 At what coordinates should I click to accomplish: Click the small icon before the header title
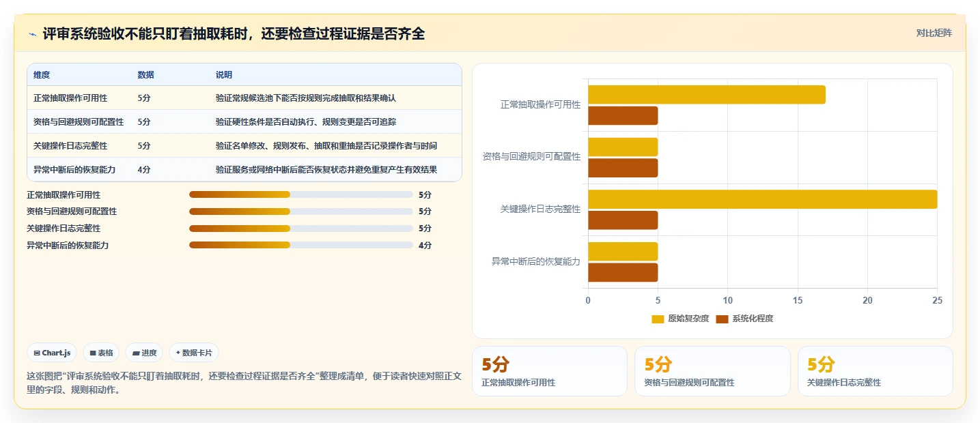coord(32,33)
